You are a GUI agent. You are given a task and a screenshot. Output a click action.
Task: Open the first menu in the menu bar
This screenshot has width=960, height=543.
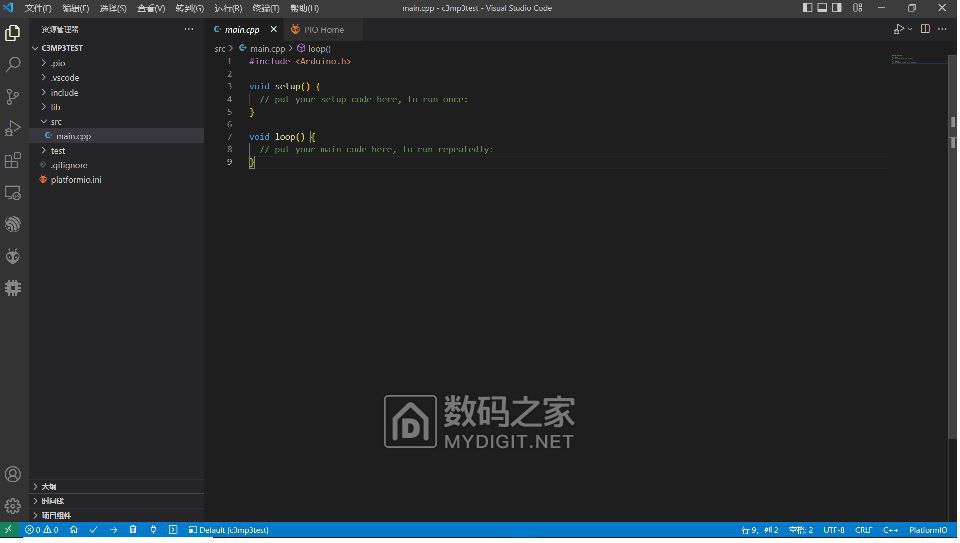(38, 8)
